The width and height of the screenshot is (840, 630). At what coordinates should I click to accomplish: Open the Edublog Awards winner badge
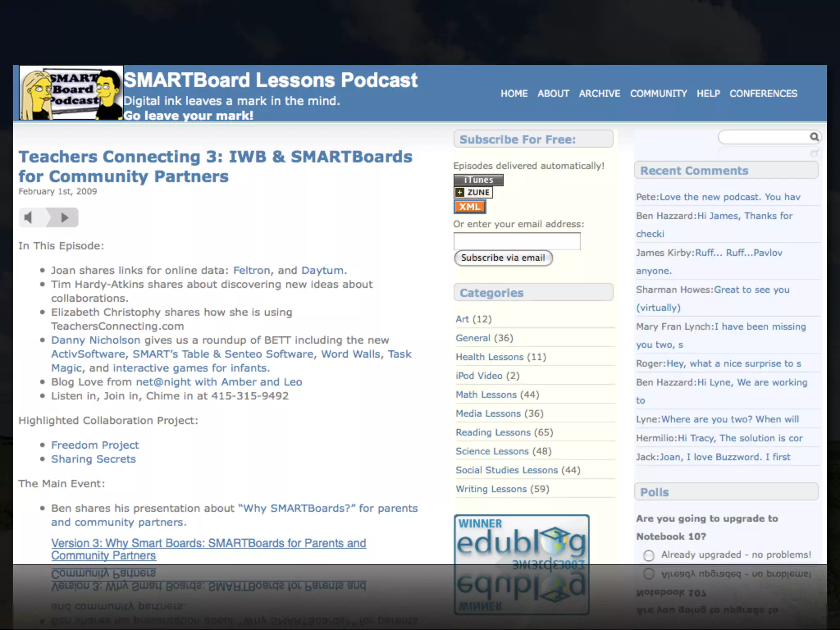tap(521, 541)
